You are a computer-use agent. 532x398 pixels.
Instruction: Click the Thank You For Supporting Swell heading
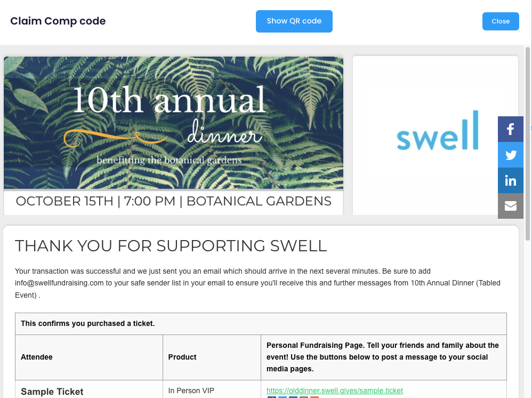pos(171,245)
